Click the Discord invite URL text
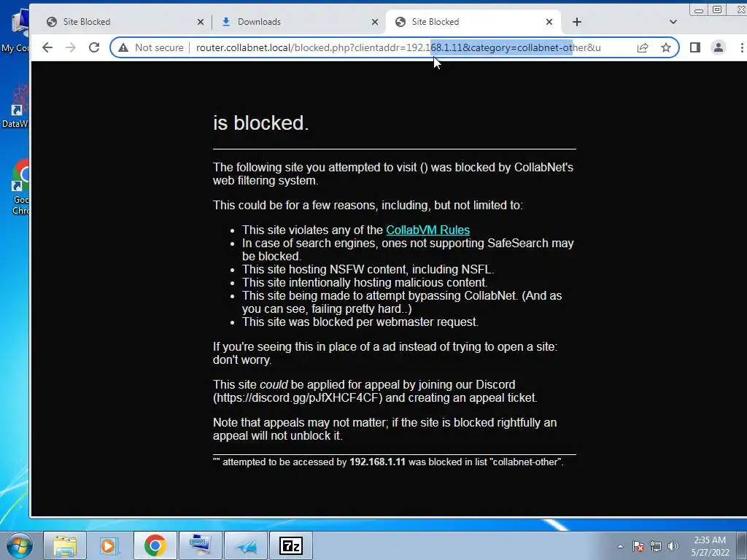The width and height of the screenshot is (747, 560). click(x=299, y=397)
